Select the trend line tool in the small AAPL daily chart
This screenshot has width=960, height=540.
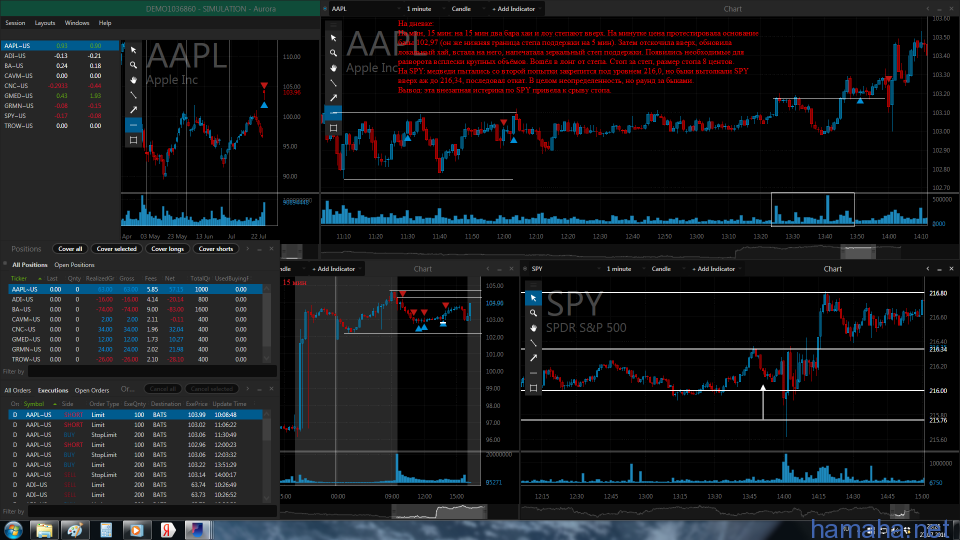(133, 95)
